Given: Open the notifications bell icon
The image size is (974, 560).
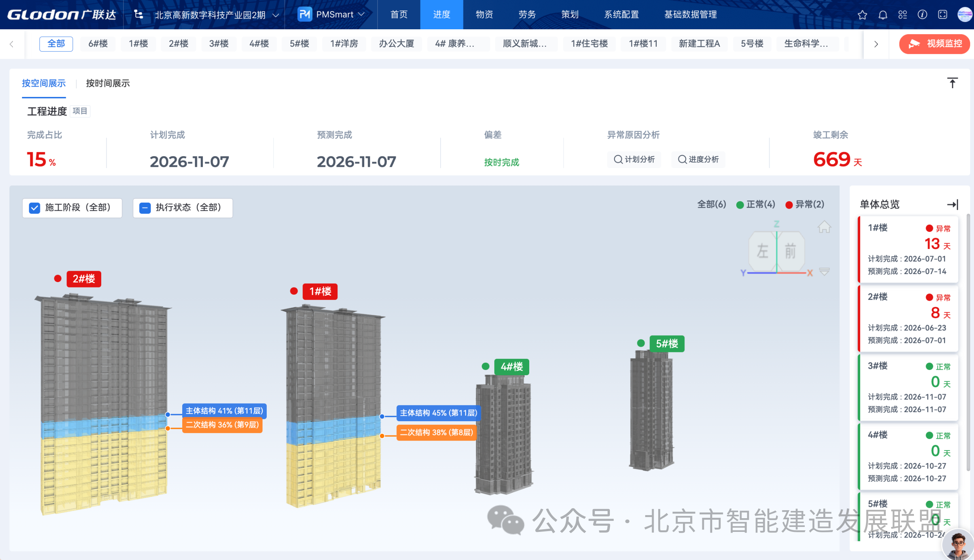Looking at the screenshot, I should point(883,14).
